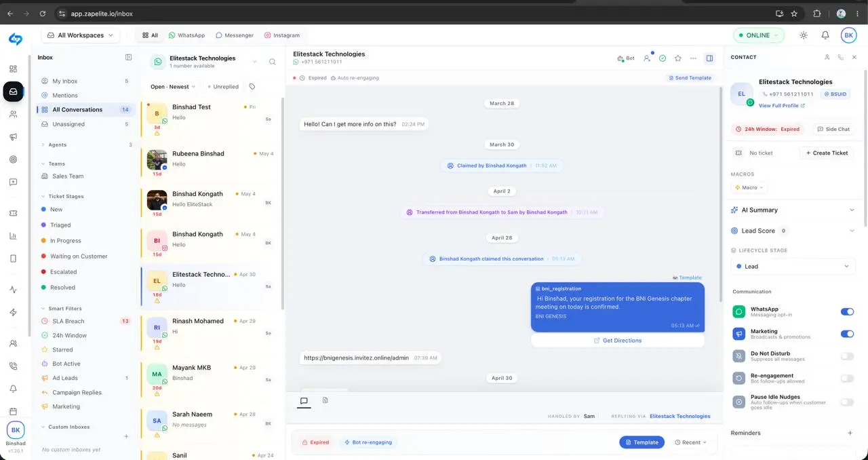This screenshot has width=868, height=460.
Task: Open the more options ellipsis in chat header
Action: (x=693, y=58)
